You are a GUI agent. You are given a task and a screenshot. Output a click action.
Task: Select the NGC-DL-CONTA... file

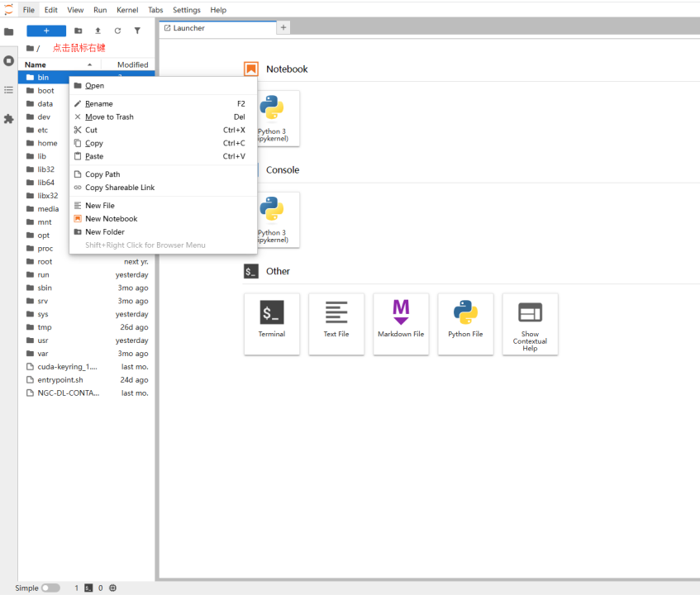click(87, 393)
